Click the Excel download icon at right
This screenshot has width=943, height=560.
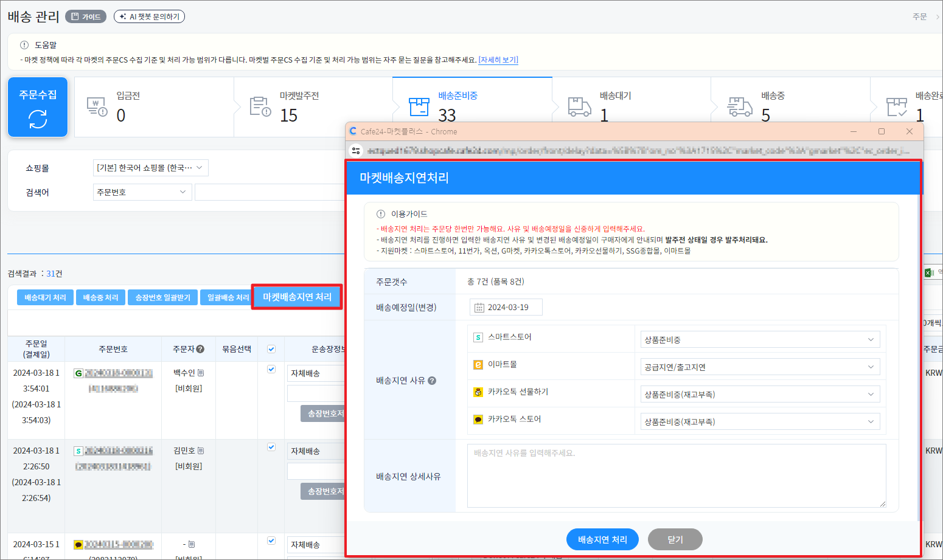(x=929, y=273)
